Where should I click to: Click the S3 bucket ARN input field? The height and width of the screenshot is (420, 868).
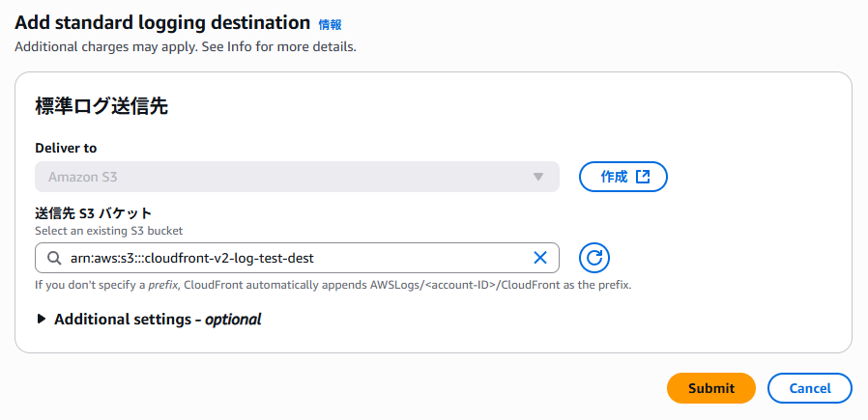pos(298,258)
